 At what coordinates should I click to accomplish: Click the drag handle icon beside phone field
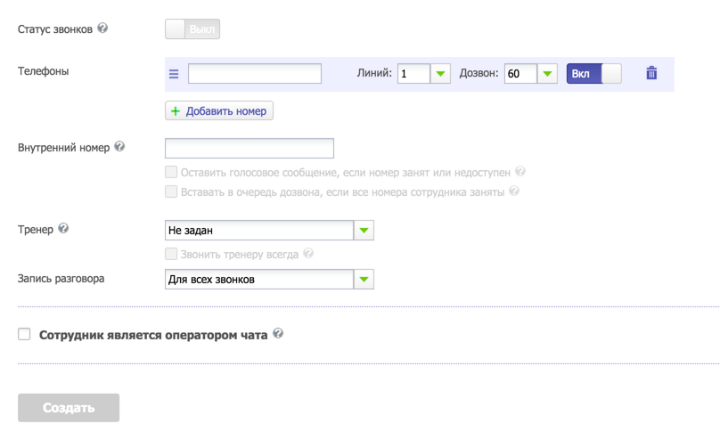[173, 74]
